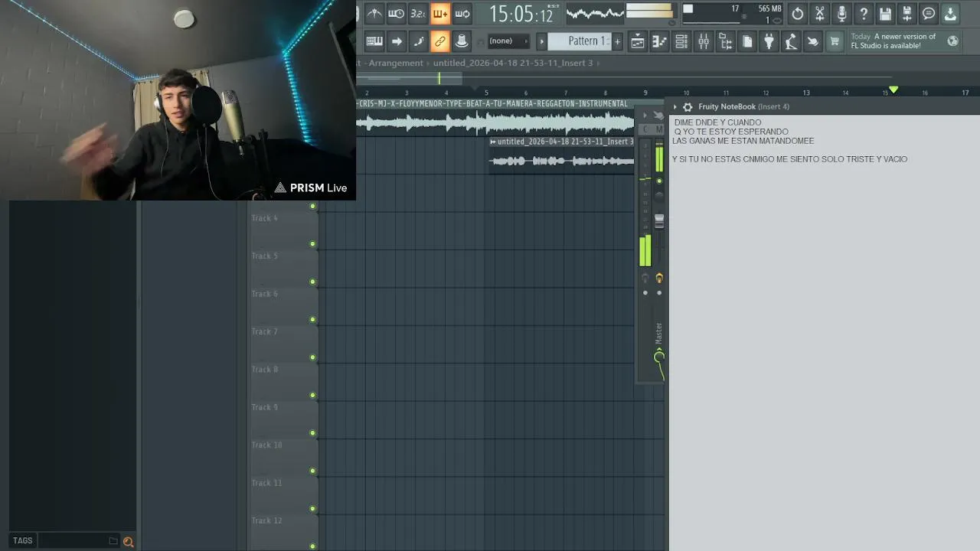Select Arrangement in playlist breadcrumb
The height and width of the screenshot is (551, 980).
point(395,63)
